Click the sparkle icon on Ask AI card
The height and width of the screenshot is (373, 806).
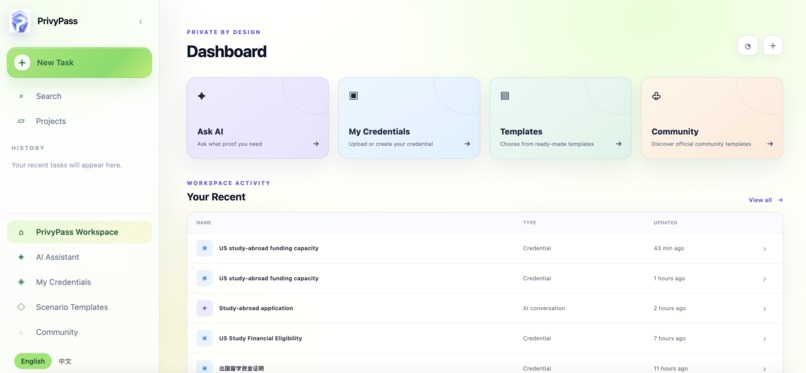tap(202, 96)
